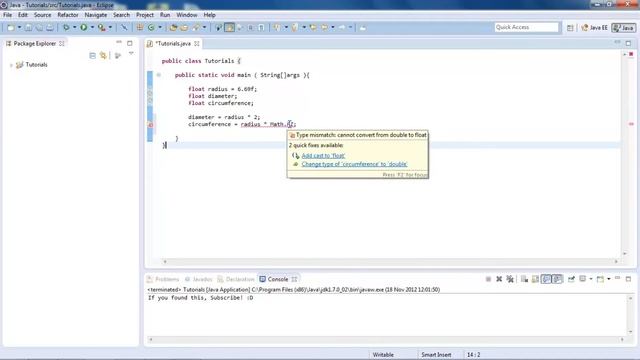Screen dimensions: 640x360
Task: Open the Run button dropdown arrow
Action: click(92, 28)
